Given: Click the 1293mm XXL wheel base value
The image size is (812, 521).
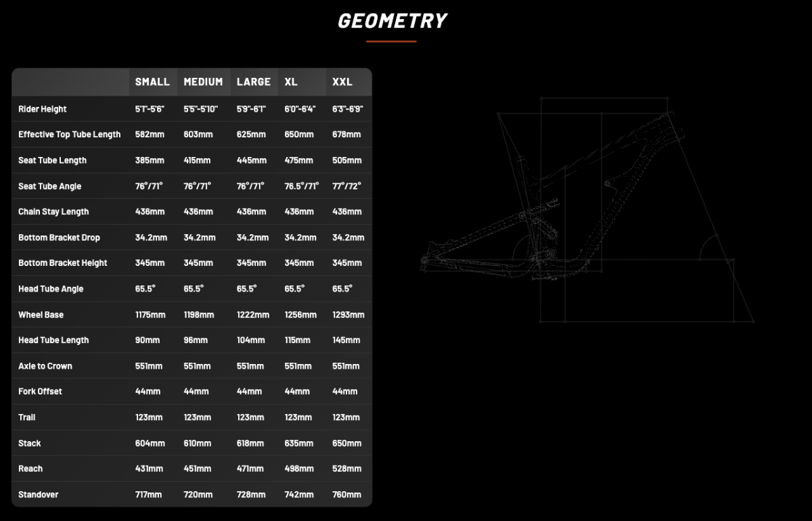Looking at the screenshot, I should point(348,315).
